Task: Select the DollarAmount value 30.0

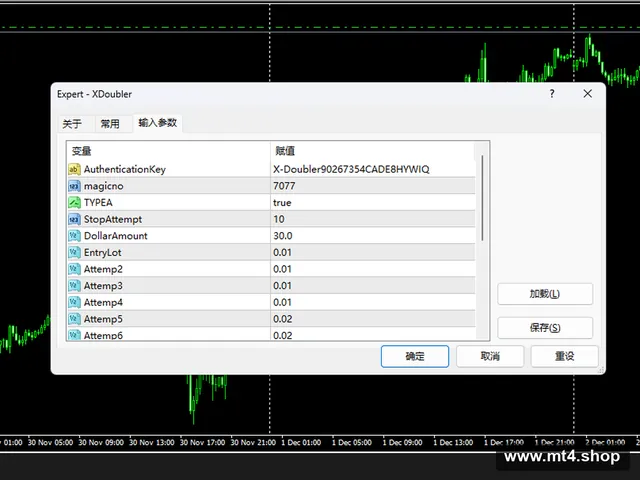Action: [x=283, y=236]
